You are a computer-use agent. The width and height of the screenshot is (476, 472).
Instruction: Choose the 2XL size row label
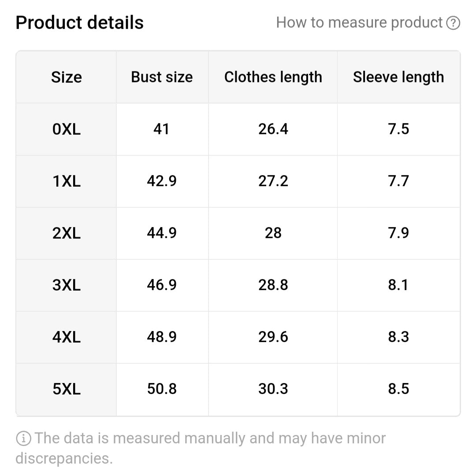pos(67,233)
